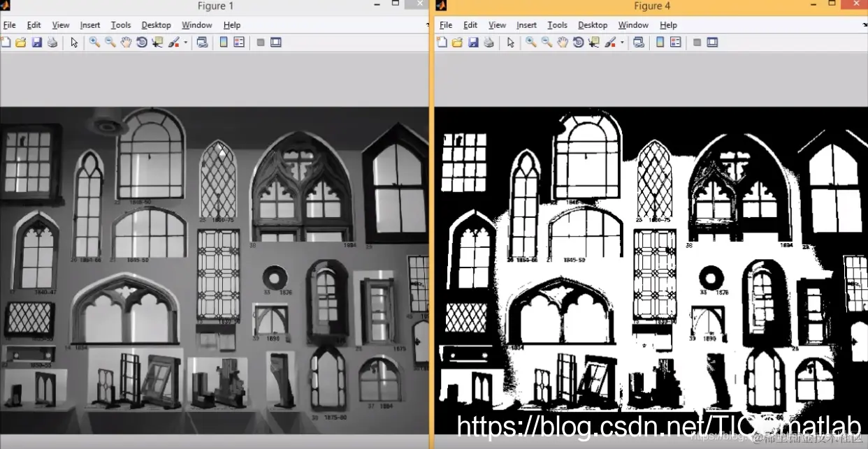868x449 pixels.
Task: Click Link Plot icon in Figure 4
Action: (x=639, y=43)
